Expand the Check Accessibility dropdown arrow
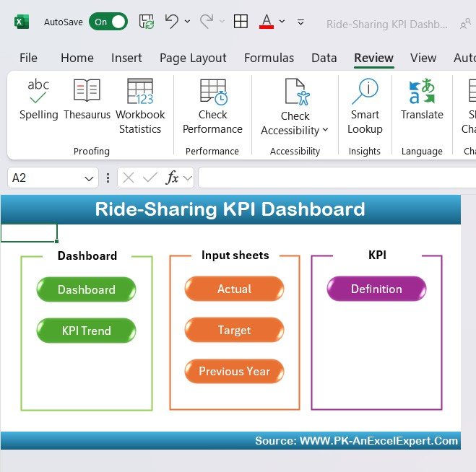 click(x=325, y=130)
